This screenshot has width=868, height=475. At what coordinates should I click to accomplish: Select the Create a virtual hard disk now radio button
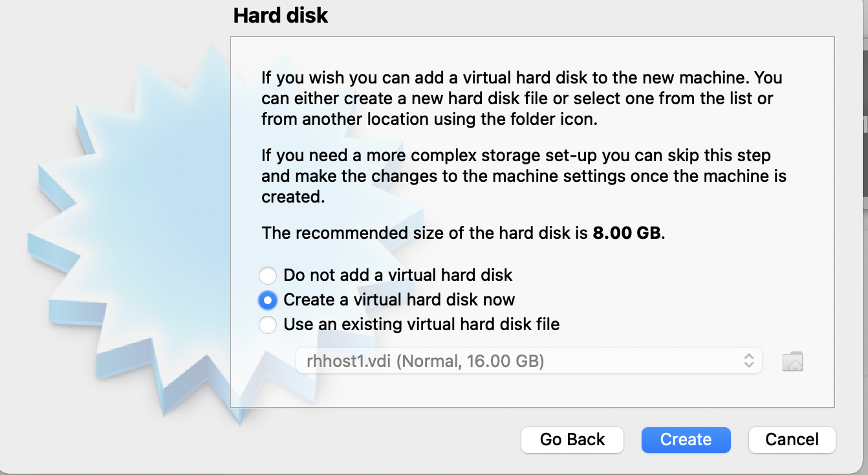click(267, 300)
